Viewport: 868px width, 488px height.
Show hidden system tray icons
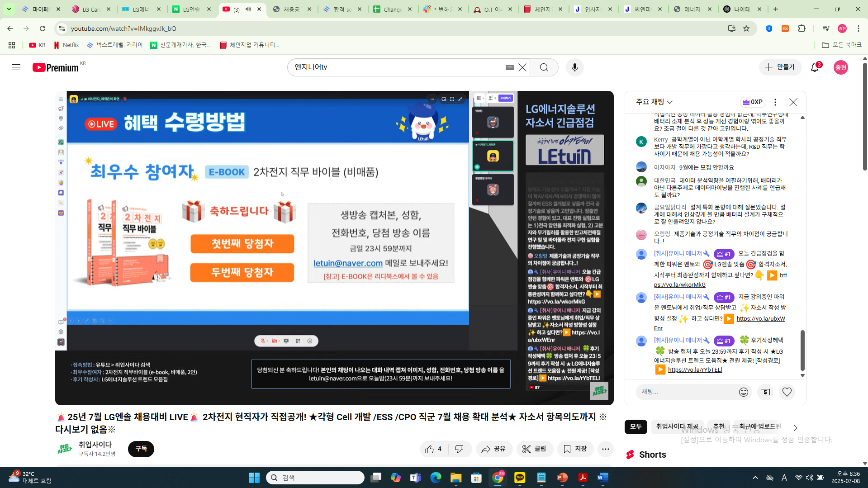755,478
